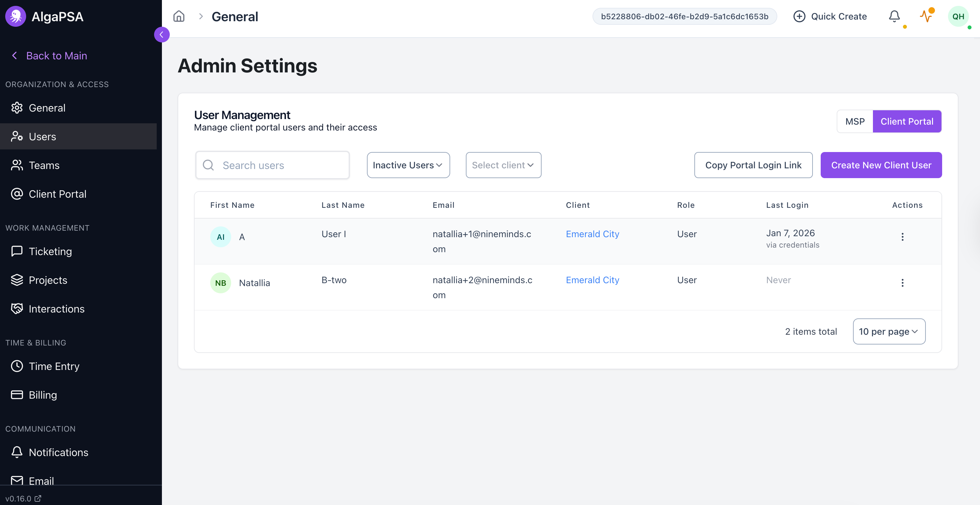Open the Select client dropdown
This screenshot has width=980, height=505.
(503, 165)
